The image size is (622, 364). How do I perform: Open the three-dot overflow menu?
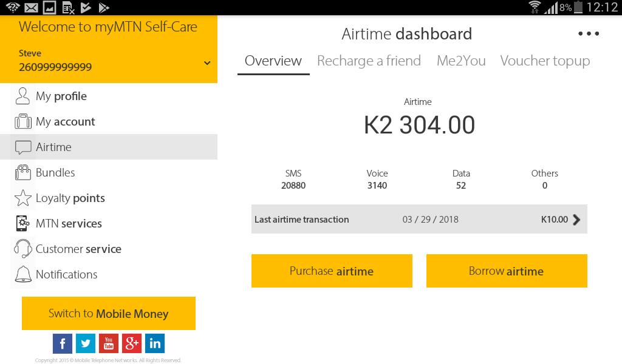tap(589, 34)
